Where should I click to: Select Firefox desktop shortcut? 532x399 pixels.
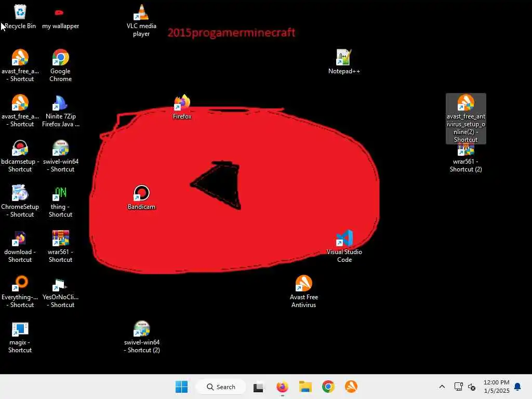click(x=182, y=107)
